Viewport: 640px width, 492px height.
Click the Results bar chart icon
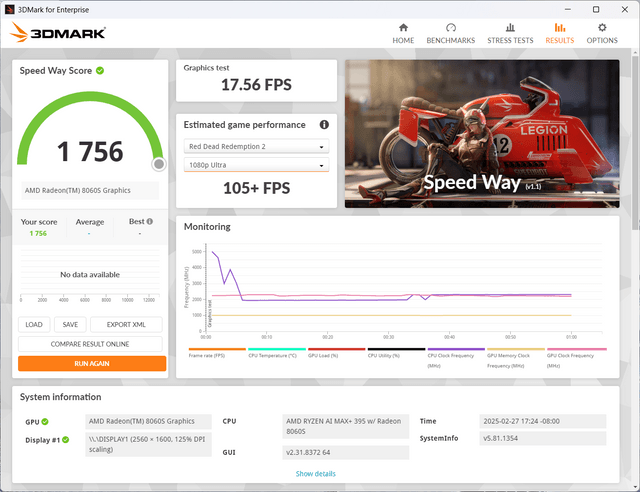[560, 27]
